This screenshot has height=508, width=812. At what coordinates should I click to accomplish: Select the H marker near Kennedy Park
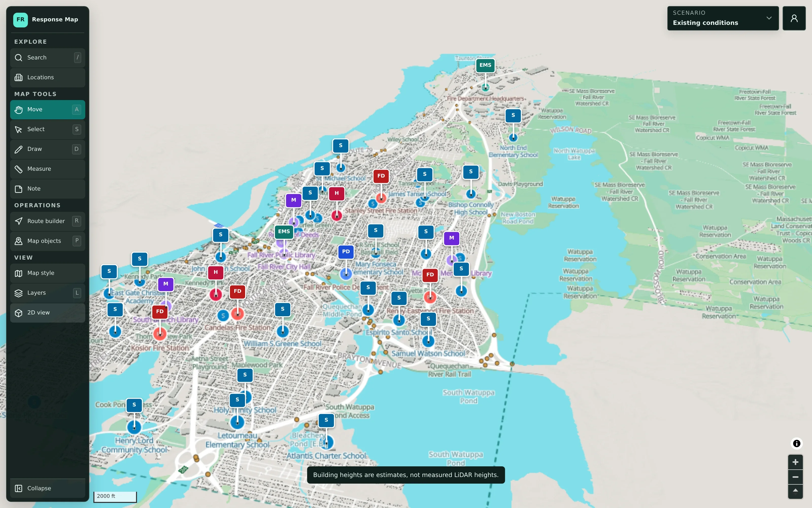click(x=216, y=272)
